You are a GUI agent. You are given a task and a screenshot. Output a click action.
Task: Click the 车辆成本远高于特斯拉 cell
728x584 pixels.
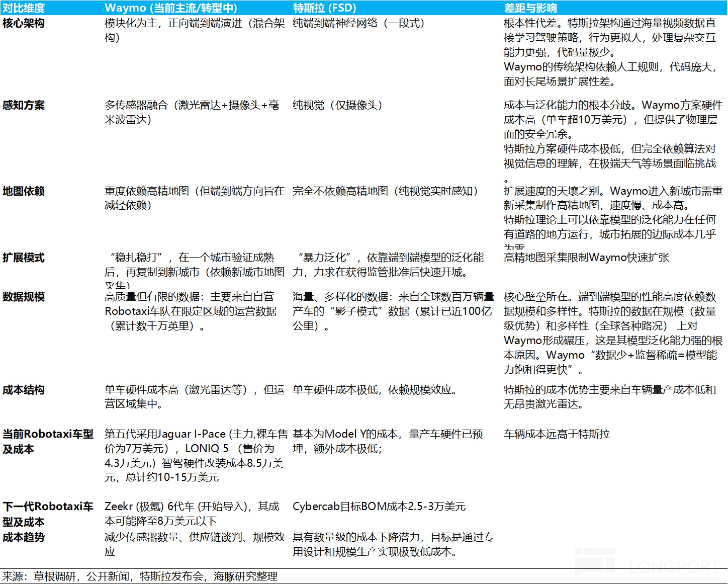tap(557, 434)
